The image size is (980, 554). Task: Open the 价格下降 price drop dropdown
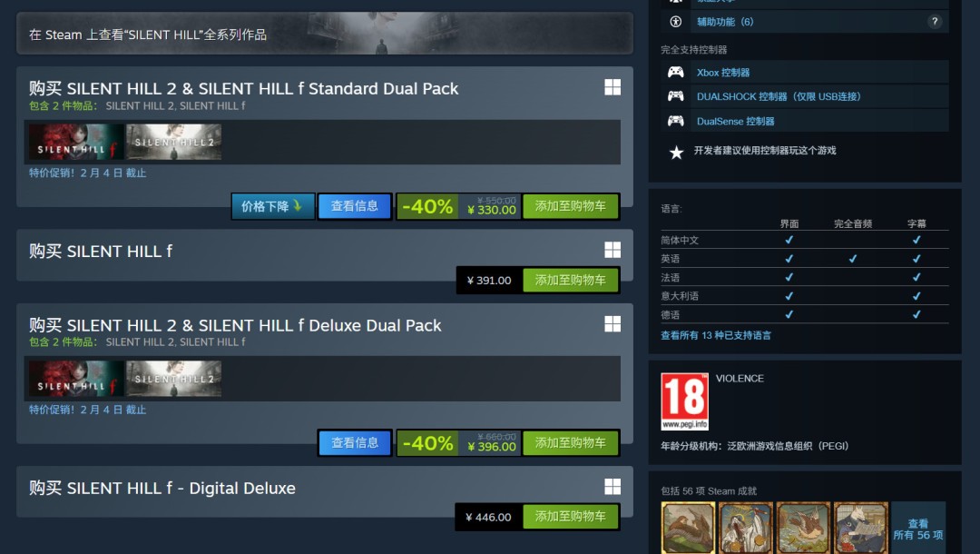[x=272, y=206]
